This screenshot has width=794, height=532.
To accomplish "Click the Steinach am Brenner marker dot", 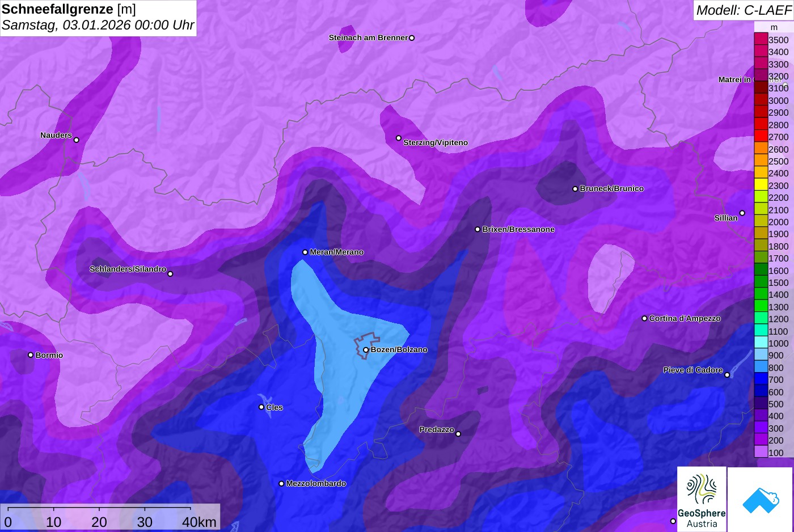I will point(412,38).
